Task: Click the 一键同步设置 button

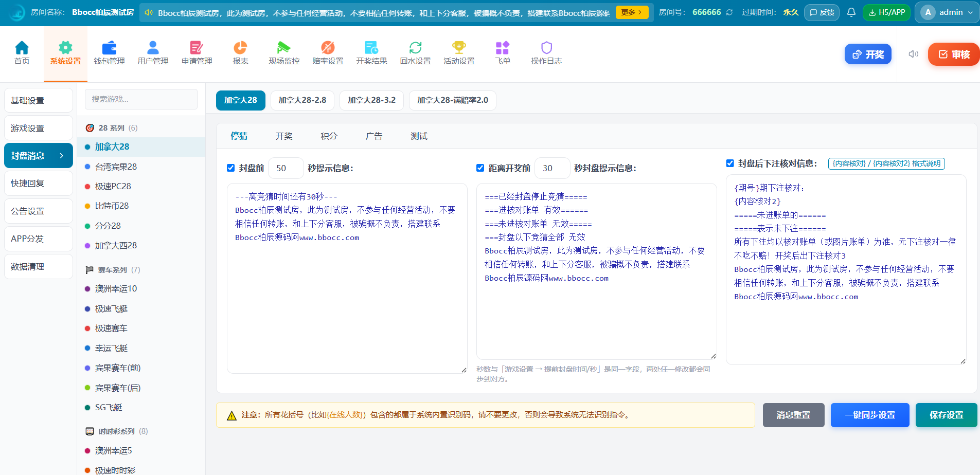Action: (870, 415)
